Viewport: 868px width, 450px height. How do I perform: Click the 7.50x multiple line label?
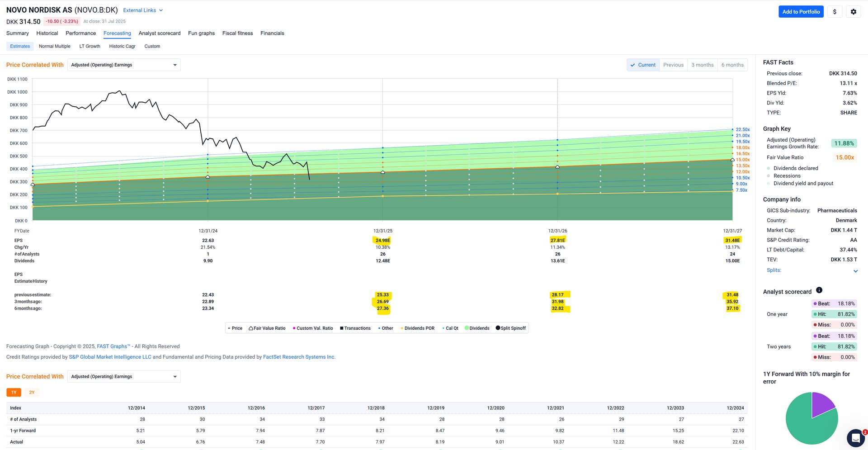pos(741,190)
